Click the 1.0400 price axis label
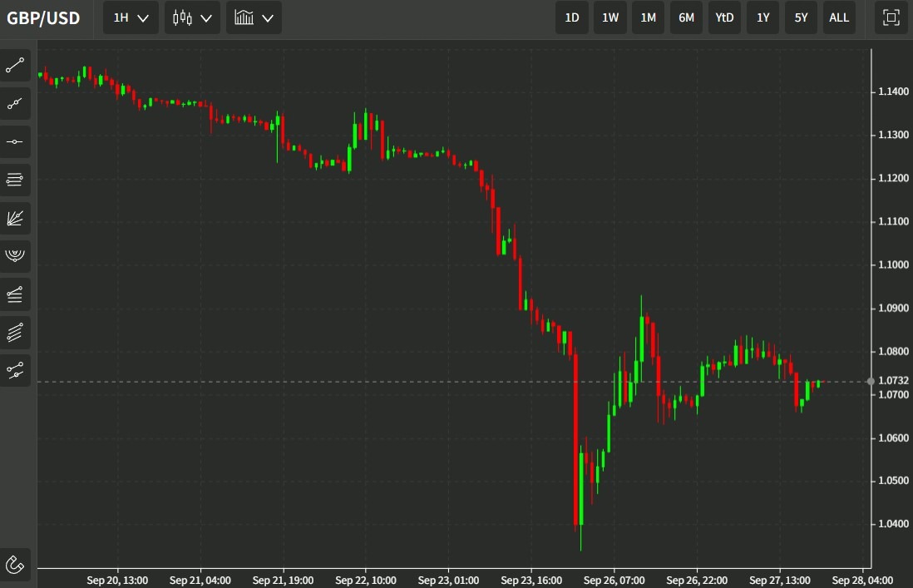 click(x=893, y=524)
